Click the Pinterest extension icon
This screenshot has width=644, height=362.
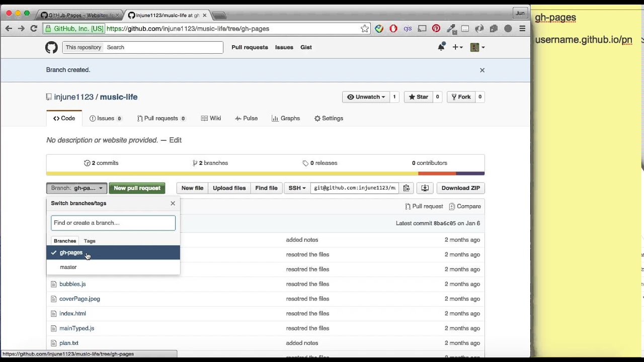tap(436, 29)
